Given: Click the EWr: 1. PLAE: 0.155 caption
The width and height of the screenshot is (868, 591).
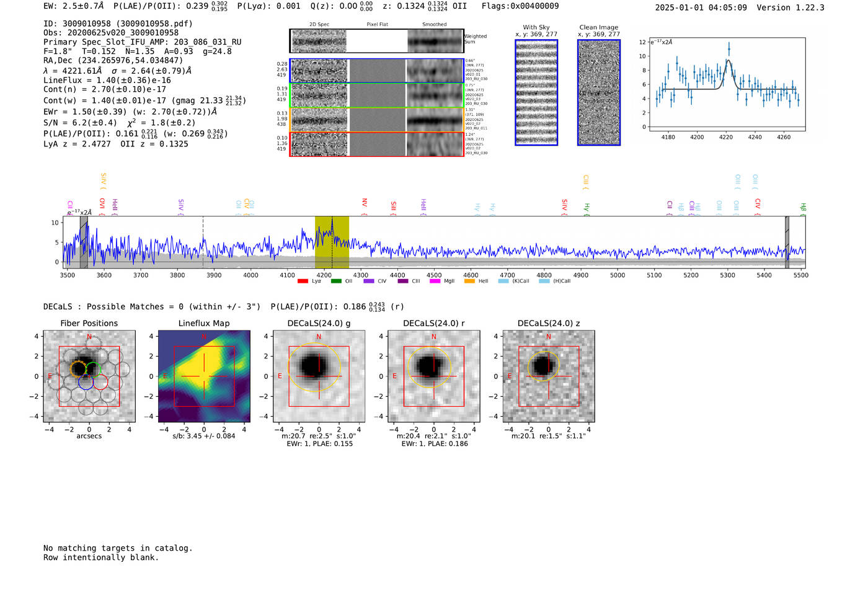Looking at the screenshot, I should [x=319, y=444].
